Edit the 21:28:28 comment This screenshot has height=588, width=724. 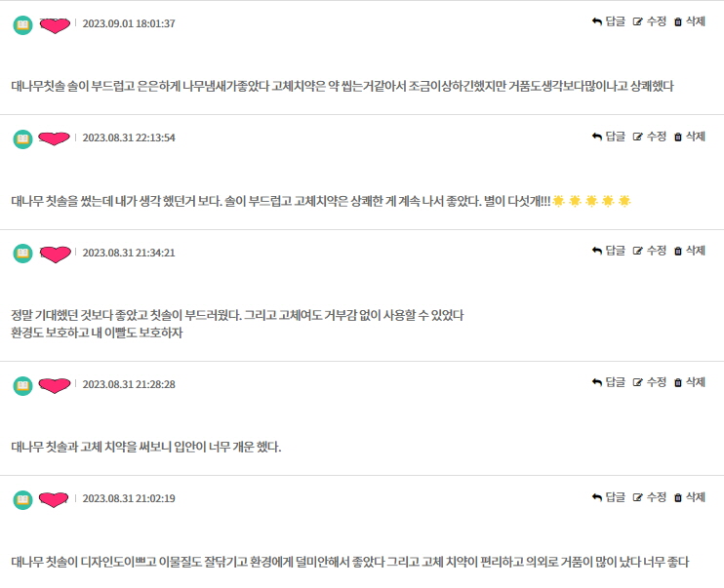649,381
